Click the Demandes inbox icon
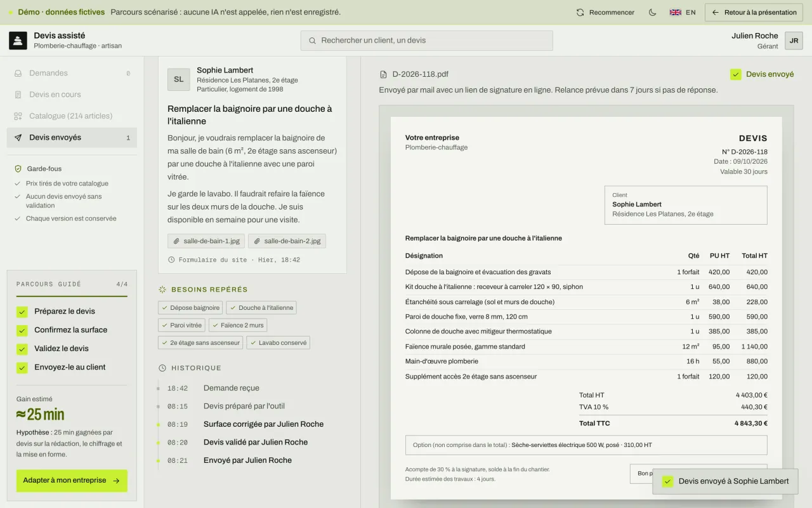 coord(18,73)
